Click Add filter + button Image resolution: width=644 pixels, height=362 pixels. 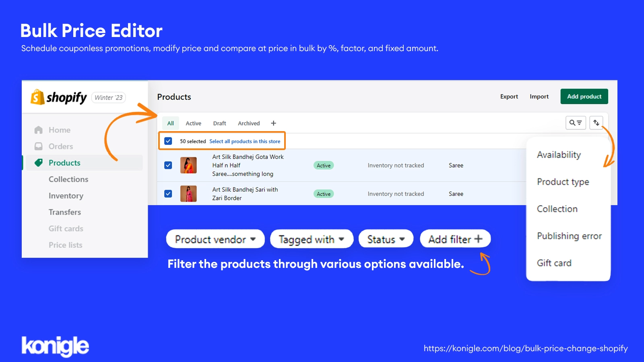pos(455,239)
